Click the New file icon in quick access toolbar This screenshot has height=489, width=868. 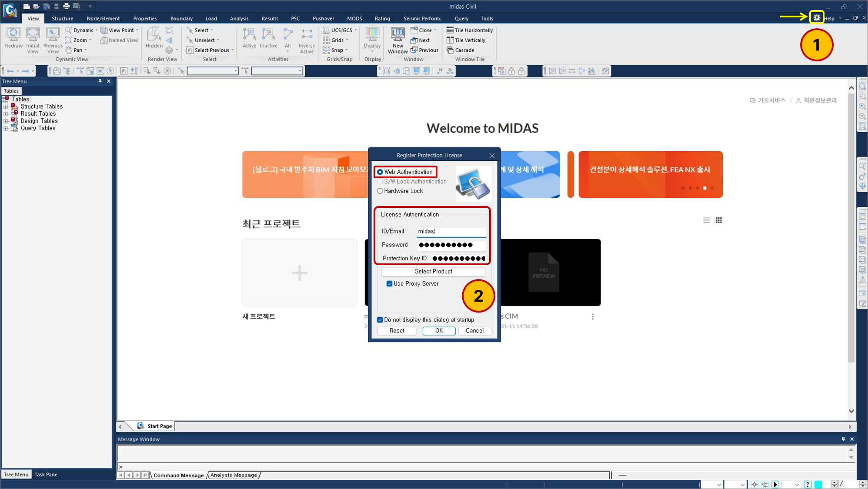click(27, 6)
